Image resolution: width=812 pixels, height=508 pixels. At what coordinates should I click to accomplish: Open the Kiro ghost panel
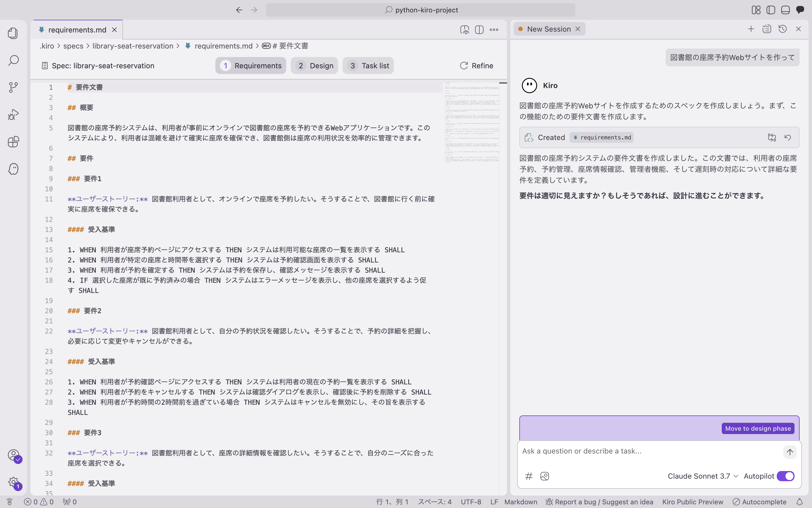[13, 169]
